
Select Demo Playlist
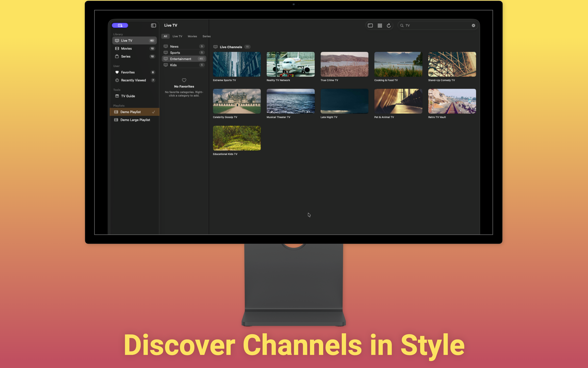pos(134,112)
